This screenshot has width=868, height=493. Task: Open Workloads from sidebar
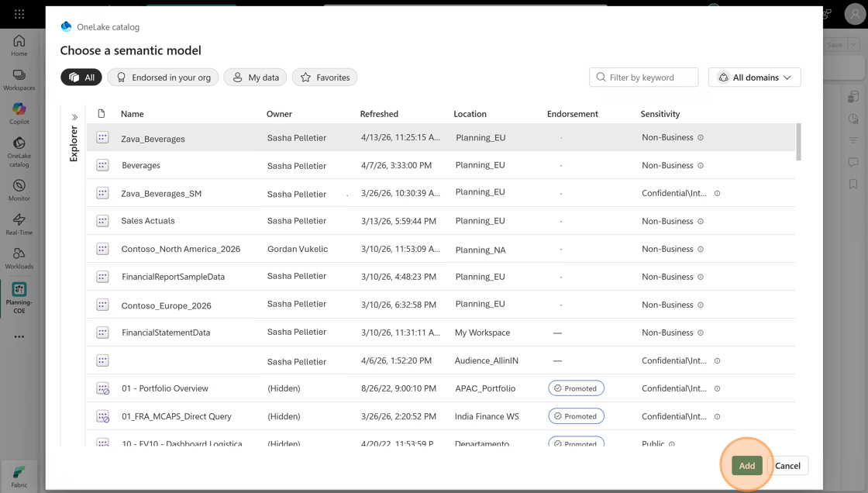[19, 258]
